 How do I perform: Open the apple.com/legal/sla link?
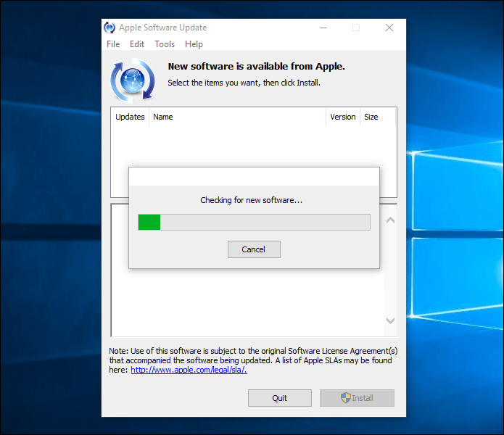pos(189,370)
